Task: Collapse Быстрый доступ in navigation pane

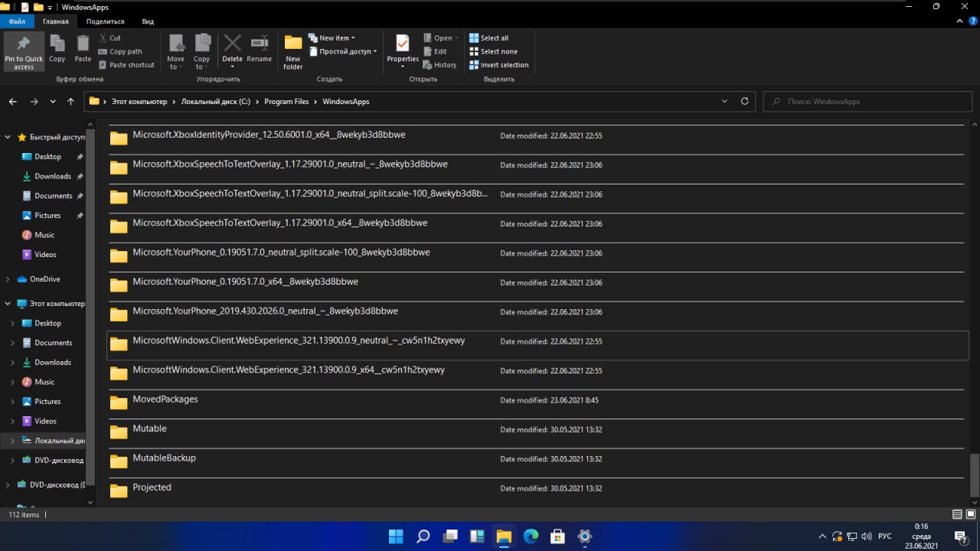Action: click(8, 137)
